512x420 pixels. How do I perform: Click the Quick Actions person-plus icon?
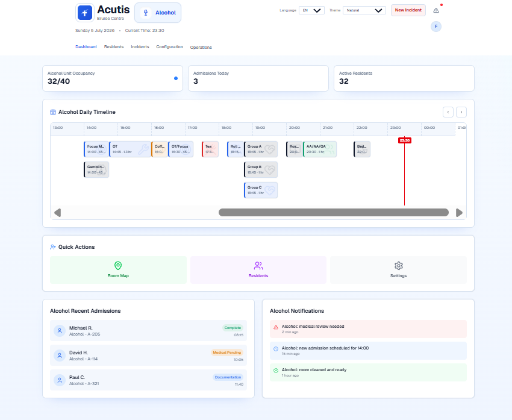(x=53, y=247)
